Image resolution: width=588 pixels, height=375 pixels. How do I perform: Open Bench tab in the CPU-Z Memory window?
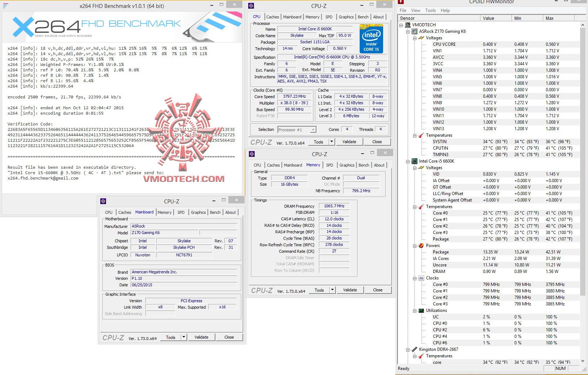(x=364, y=165)
